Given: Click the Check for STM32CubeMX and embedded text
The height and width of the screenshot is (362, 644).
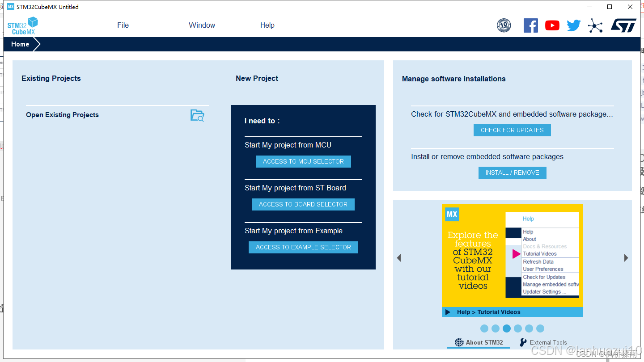Looking at the screenshot, I should click(512, 114).
